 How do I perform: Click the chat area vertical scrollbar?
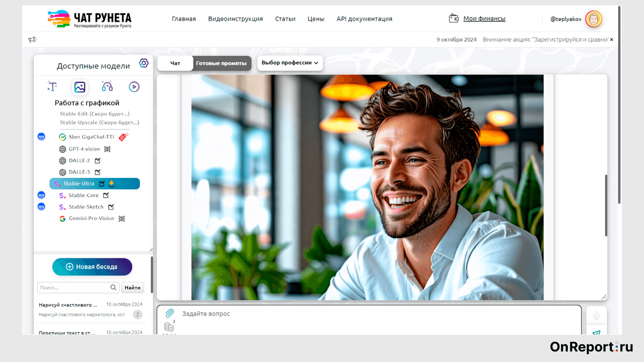point(606,205)
